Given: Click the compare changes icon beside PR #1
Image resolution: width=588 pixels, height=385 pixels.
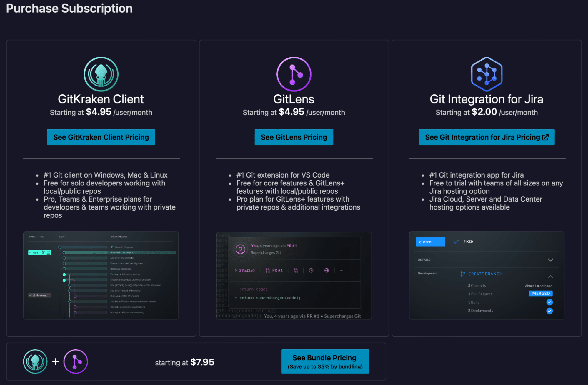Looking at the screenshot, I should click(x=296, y=270).
